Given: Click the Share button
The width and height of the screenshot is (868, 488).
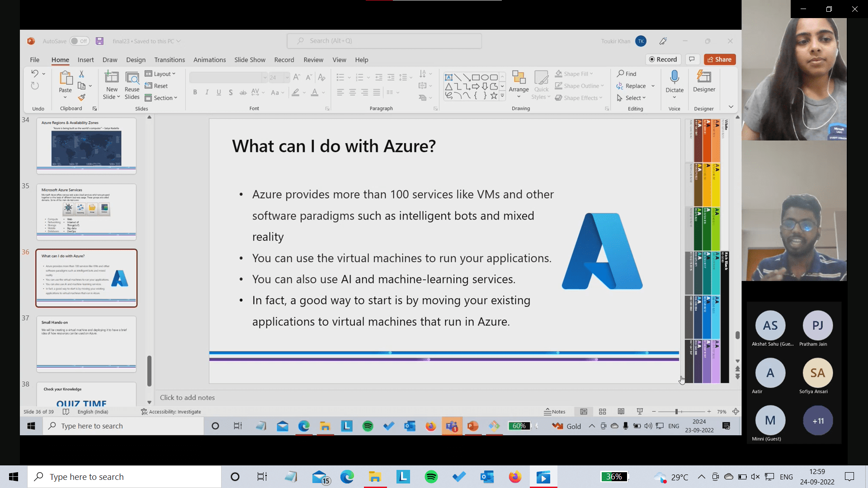Looking at the screenshot, I should pos(720,59).
